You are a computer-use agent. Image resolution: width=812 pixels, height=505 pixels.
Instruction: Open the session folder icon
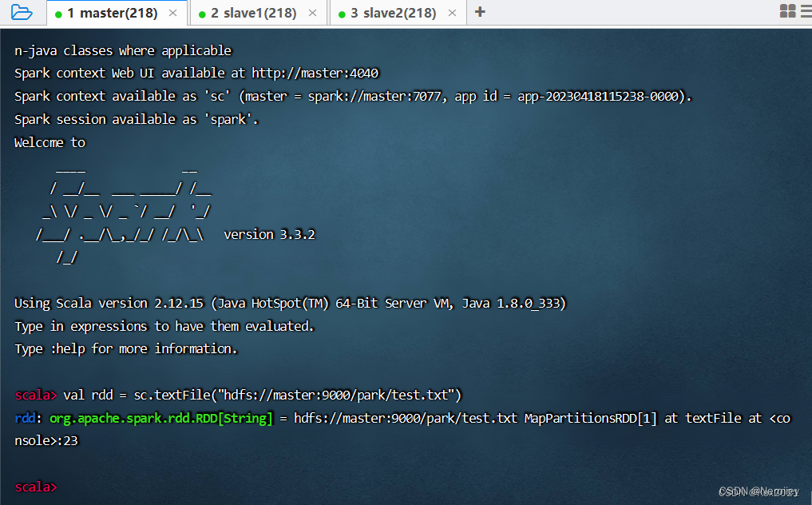coord(22,12)
